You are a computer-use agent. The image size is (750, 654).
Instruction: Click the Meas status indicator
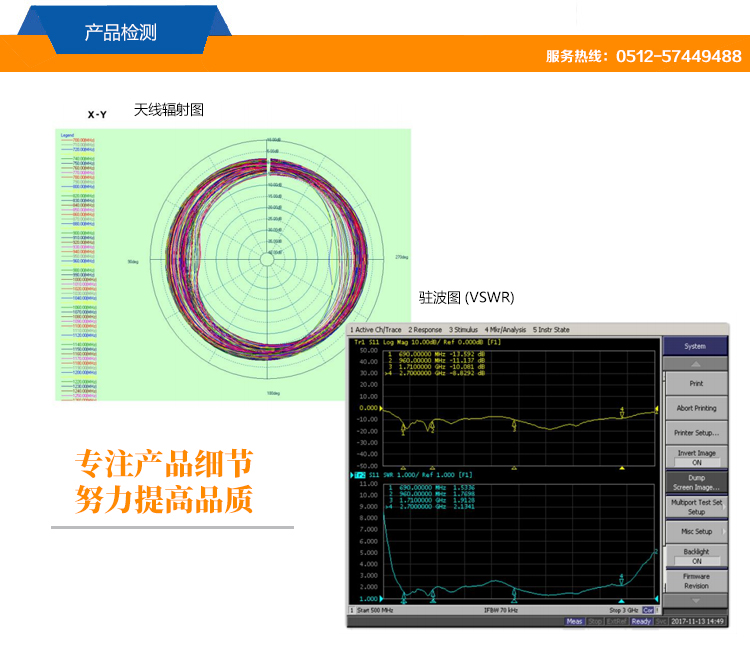coord(574,621)
